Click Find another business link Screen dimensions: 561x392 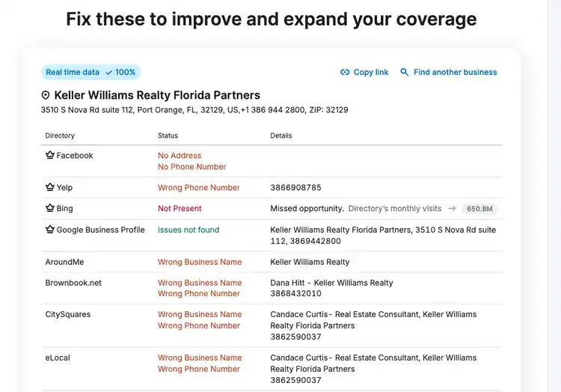click(x=449, y=73)
